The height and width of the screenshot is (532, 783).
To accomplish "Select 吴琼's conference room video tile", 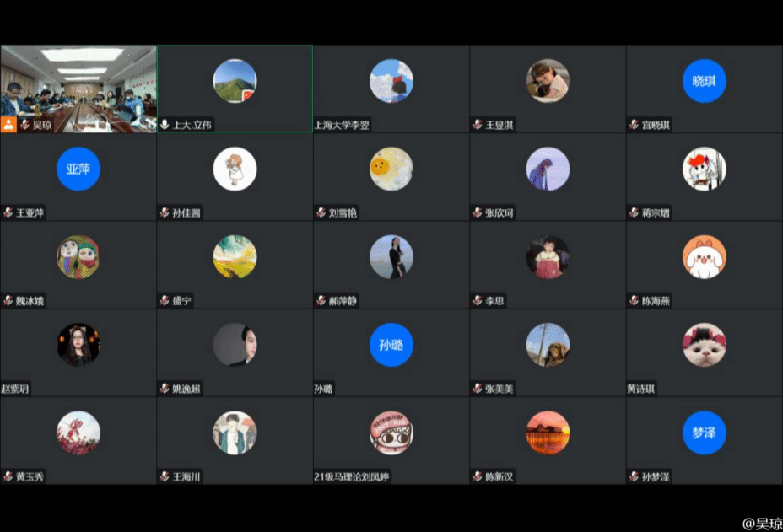I will tap(78, 83).
